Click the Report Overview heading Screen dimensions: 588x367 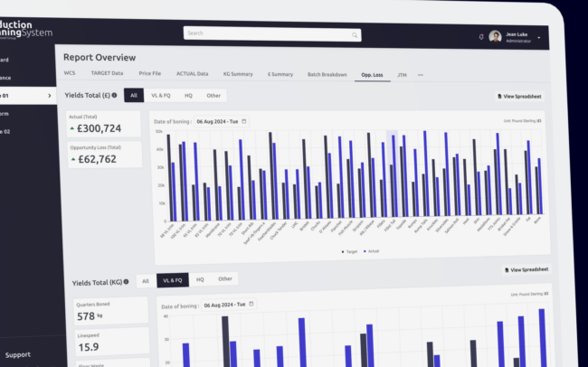(100, 57)
